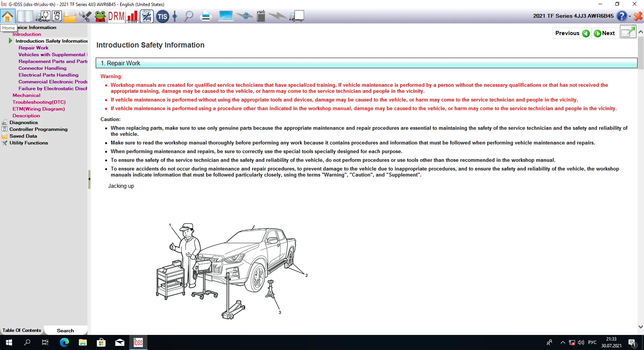644x350 pixels.
Task: Open Vehicles with Supplemental topic
Action: tap(53, 55)
